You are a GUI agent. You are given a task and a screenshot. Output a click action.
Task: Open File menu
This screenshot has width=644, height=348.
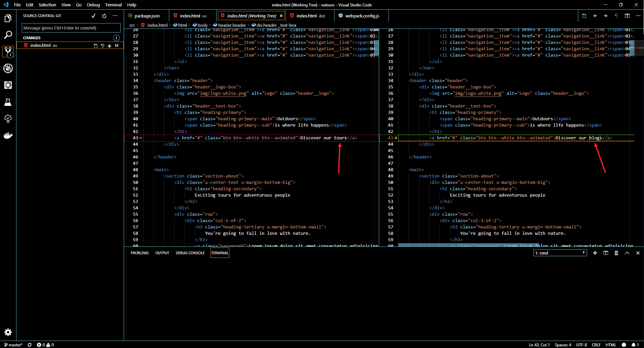coord(17,5)
